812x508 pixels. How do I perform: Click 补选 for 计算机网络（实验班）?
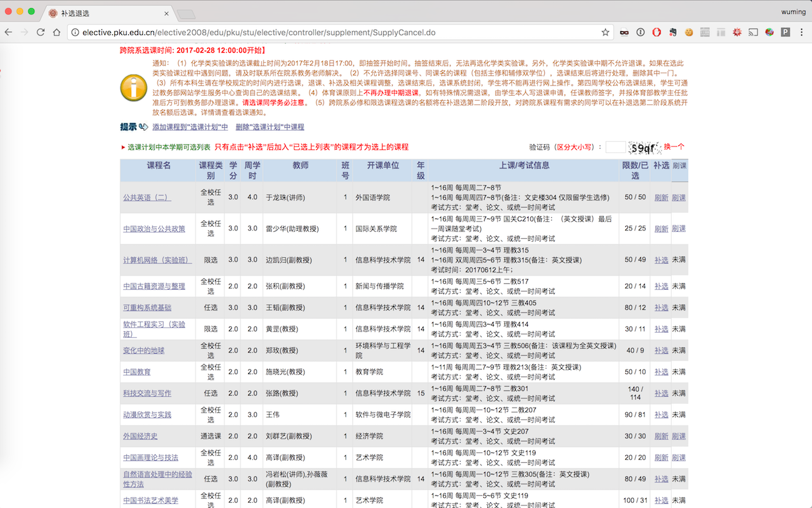pos(661,260)
